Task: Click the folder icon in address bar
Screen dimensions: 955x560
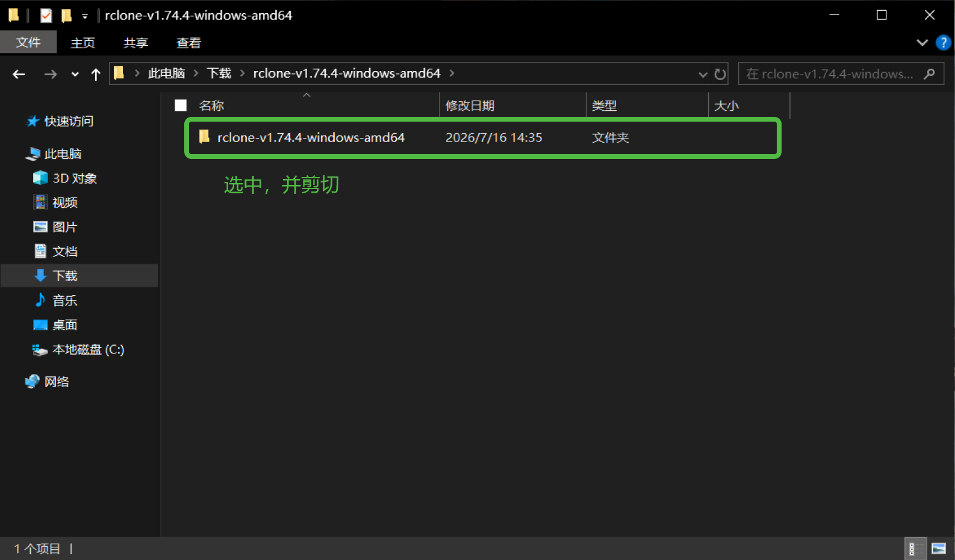Action: click(119, 73)
